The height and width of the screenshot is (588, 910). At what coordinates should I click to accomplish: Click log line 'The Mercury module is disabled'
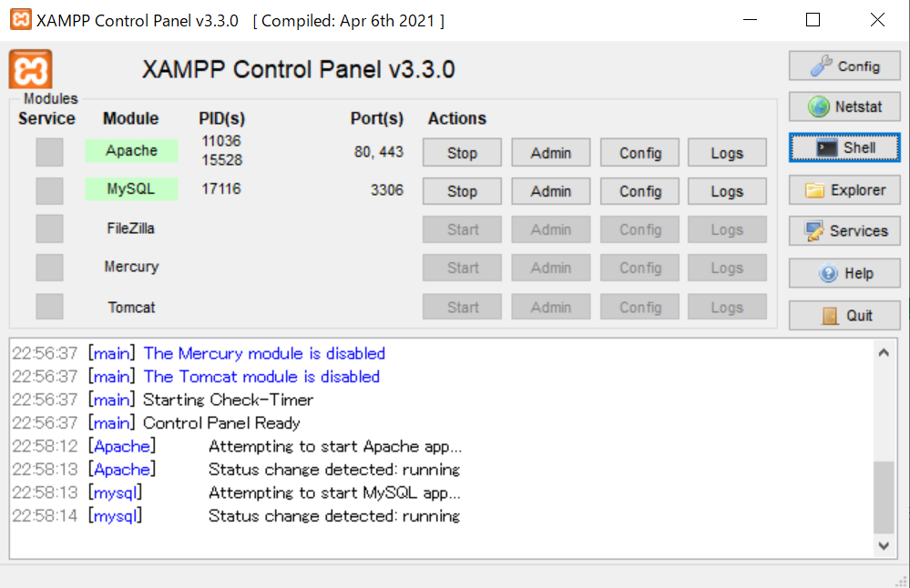click(264, 353)
